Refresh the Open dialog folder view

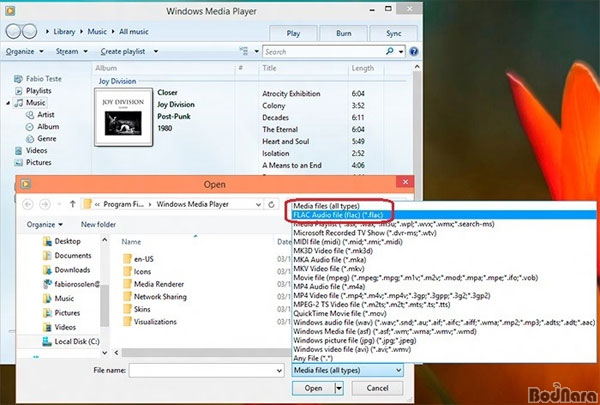click(271, 204)
